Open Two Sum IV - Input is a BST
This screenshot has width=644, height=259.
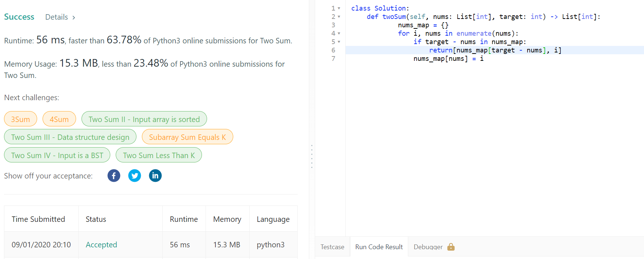pos(57,155)
